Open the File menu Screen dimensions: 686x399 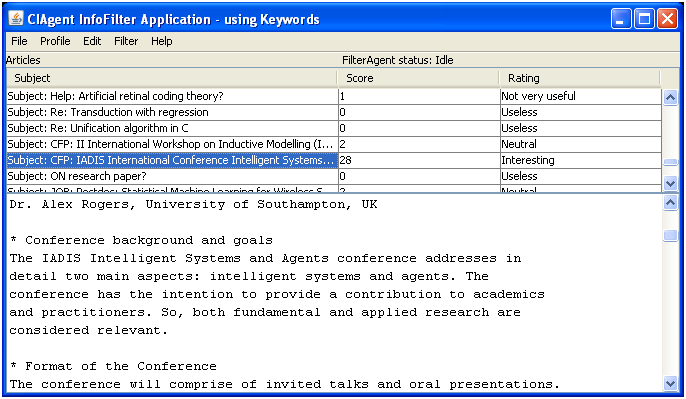point(19,41)
